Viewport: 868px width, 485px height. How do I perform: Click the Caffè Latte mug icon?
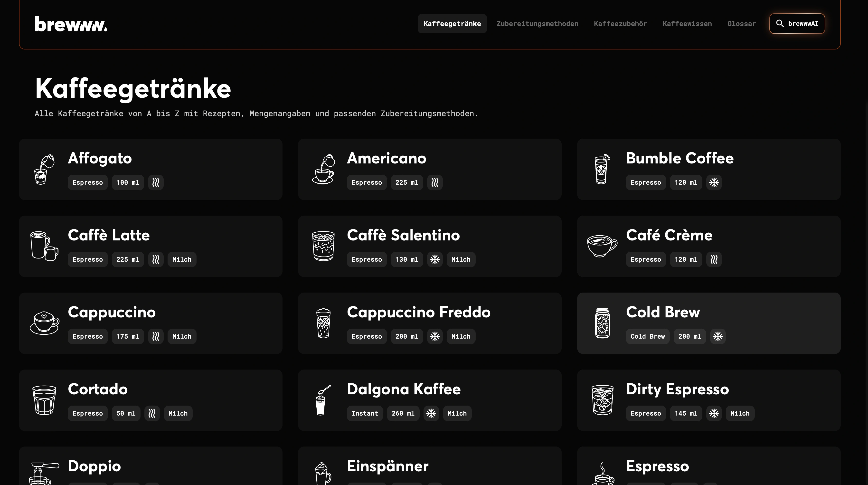pos(44,246)
